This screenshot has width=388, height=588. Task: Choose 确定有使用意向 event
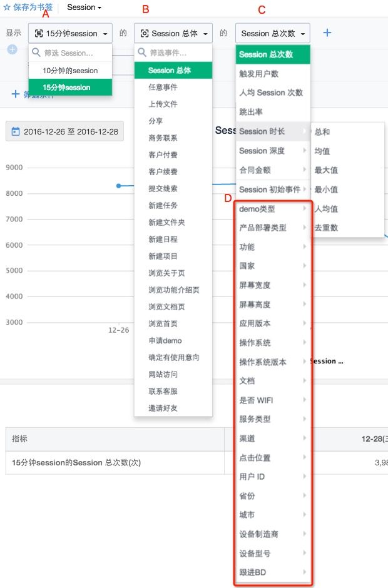click(173, 357)
